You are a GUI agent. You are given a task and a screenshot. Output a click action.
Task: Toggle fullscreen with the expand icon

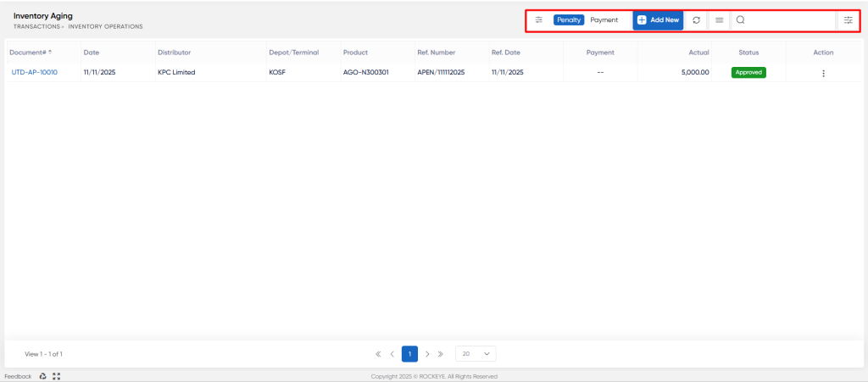(x=56, y=376)
